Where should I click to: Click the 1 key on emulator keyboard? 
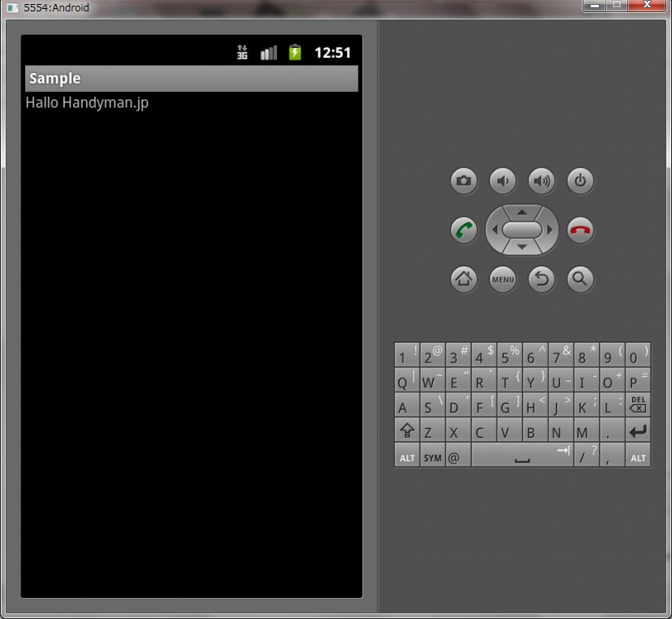pyautogui.click(x=407, y=354)
